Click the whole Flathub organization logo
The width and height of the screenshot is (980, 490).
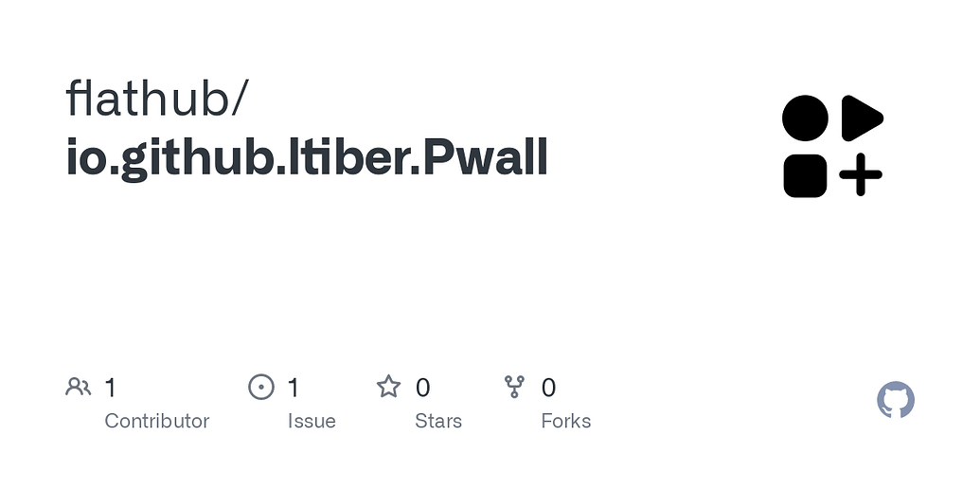pos(832,147)
